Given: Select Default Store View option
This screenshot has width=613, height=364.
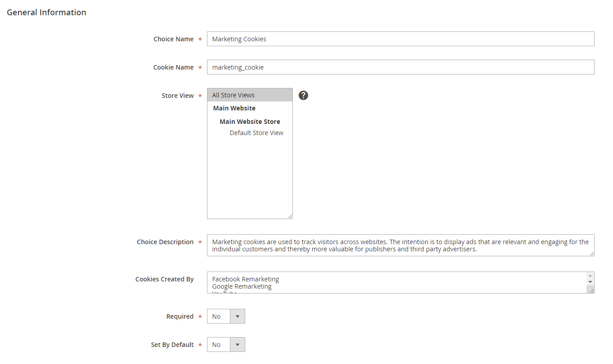Looking at the screenshot, I should click(256, 133).
